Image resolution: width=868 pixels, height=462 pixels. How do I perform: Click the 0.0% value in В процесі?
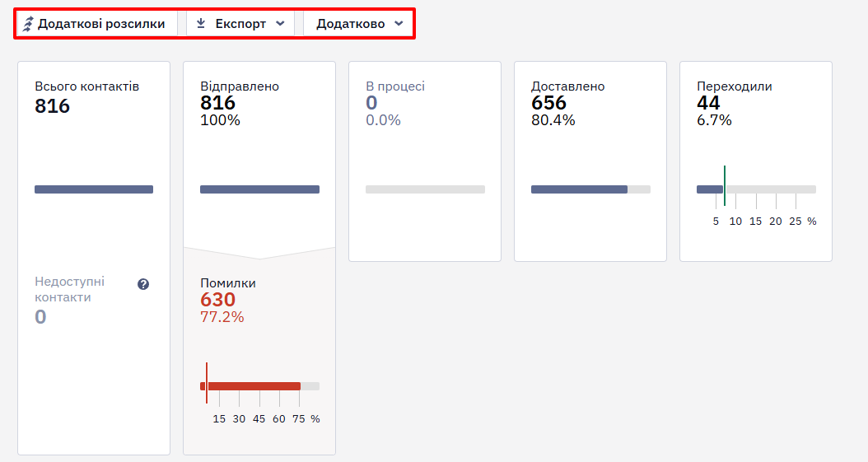coord(383,120)
